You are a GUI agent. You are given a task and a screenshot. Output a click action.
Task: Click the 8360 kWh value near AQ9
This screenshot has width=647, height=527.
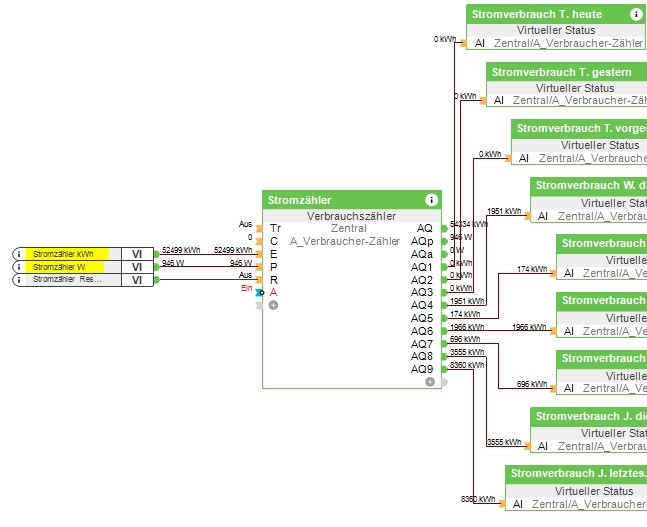click(467, 365)
